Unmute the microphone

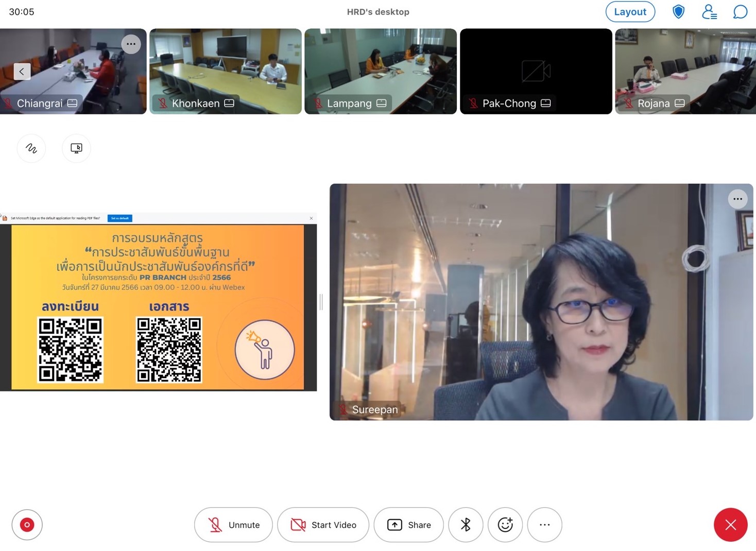(x=233, y=525)
